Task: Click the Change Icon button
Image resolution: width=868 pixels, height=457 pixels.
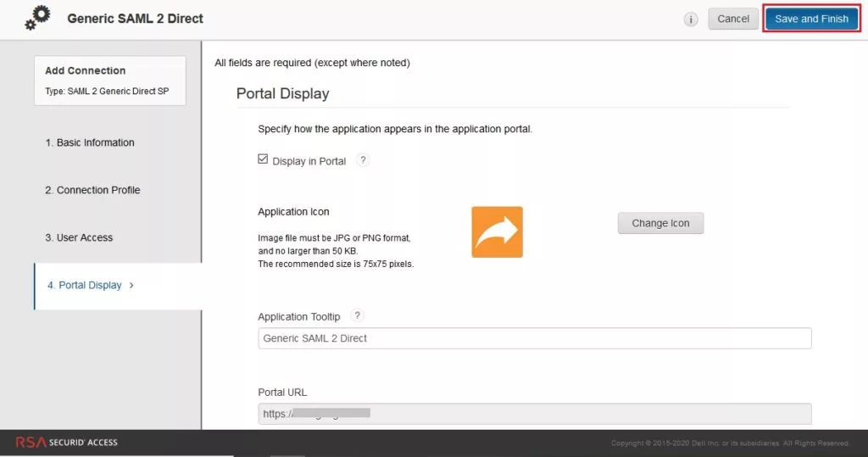Action: click(660, 223)
